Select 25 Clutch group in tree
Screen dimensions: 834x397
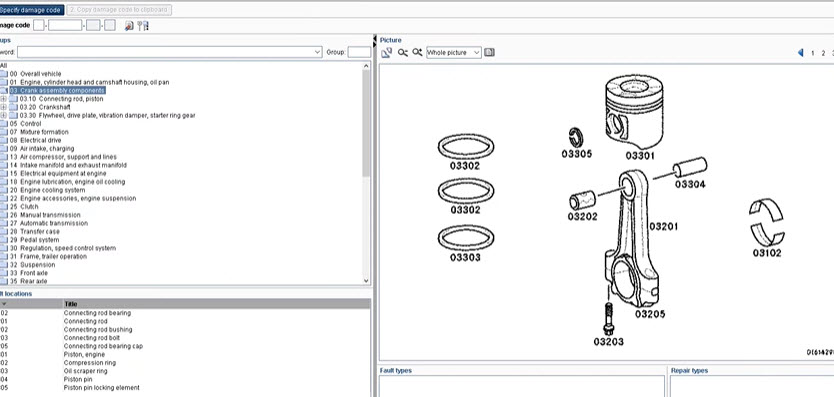pyautogui.click(x=29, y=206)
